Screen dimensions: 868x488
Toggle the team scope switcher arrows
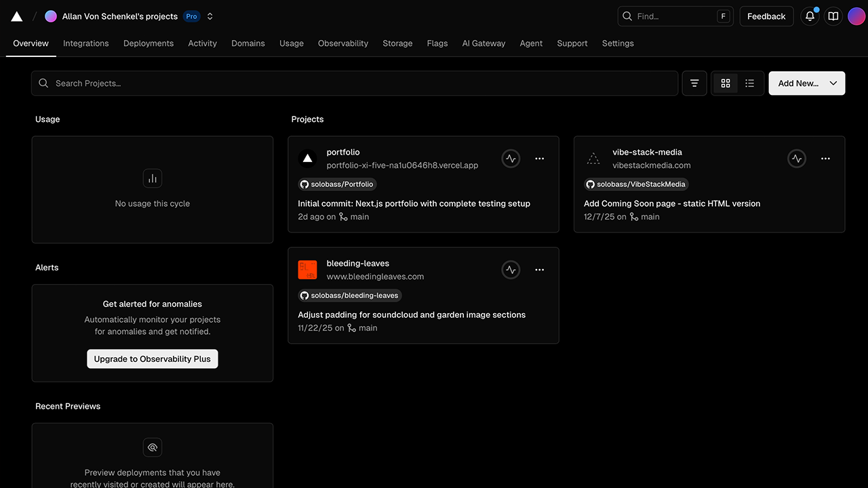tap(210, 16)
